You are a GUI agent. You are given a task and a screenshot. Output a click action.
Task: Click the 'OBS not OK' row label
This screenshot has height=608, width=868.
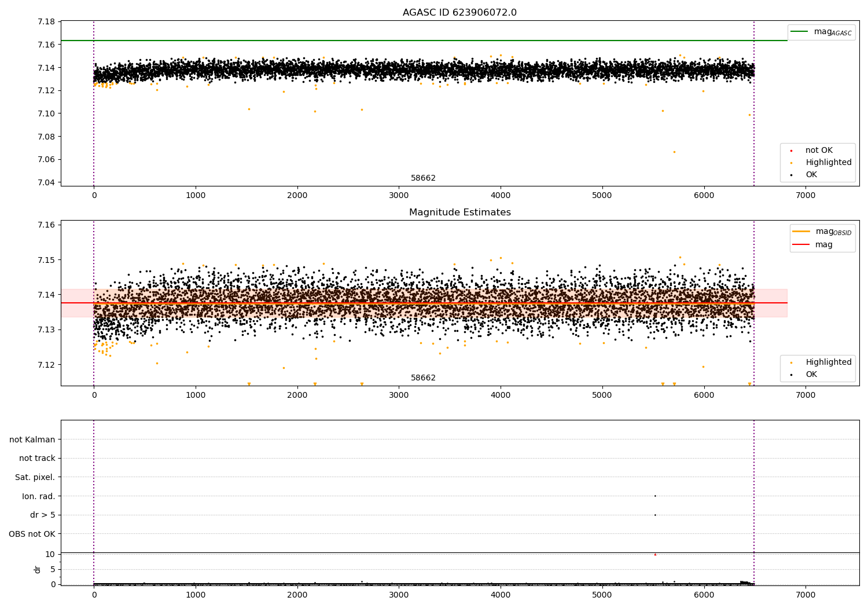point(32,534)
